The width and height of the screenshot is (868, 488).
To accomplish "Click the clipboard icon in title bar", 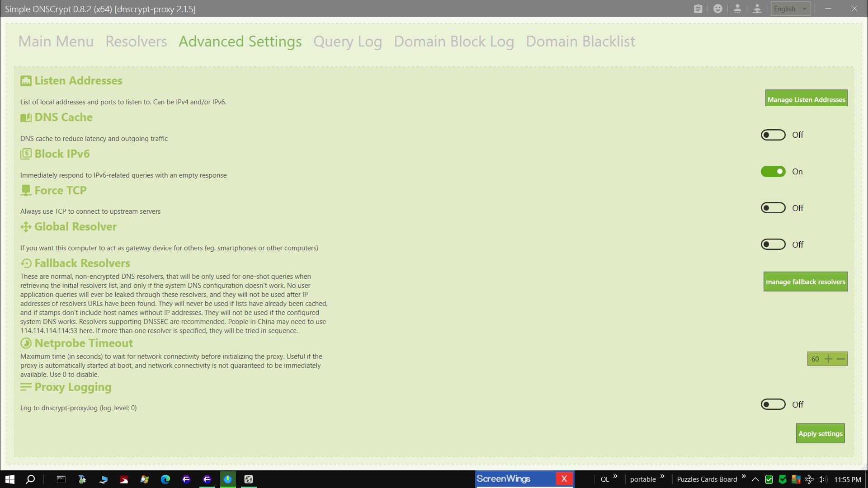I will (x=698, y=9).
